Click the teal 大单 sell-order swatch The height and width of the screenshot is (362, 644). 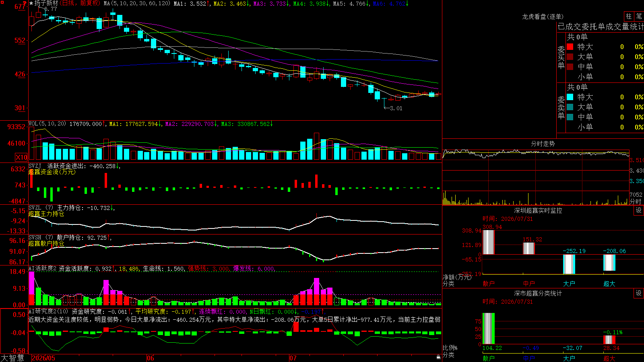(x=570, y=107)
